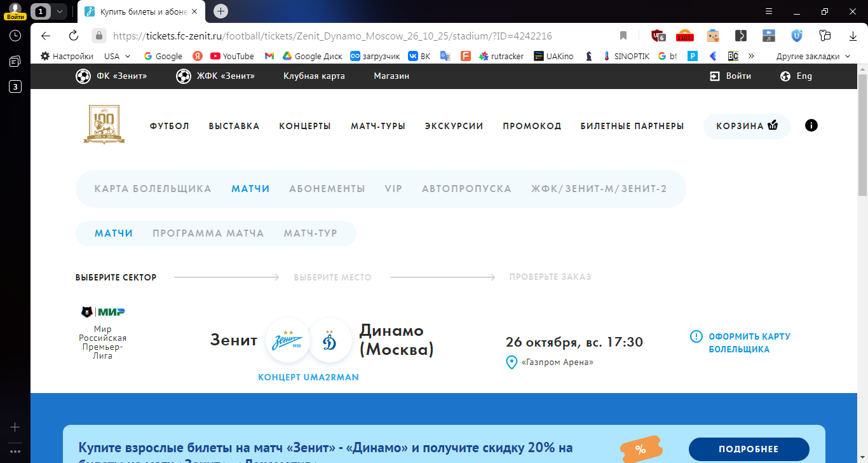Go back with the arrow button

tap(46, 36)
